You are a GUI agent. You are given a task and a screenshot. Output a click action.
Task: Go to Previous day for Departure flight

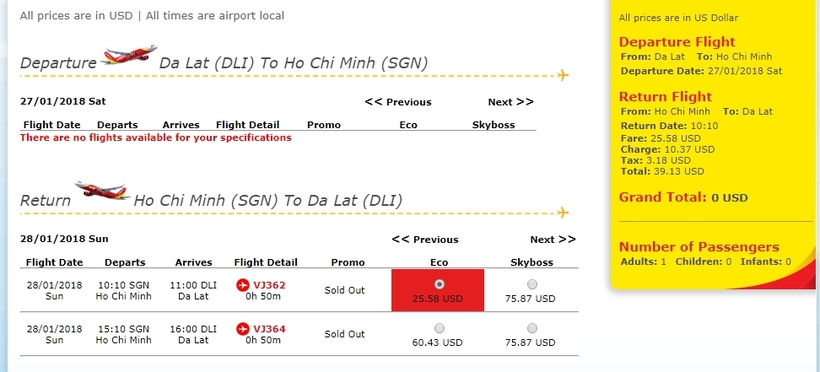[398, 102]
